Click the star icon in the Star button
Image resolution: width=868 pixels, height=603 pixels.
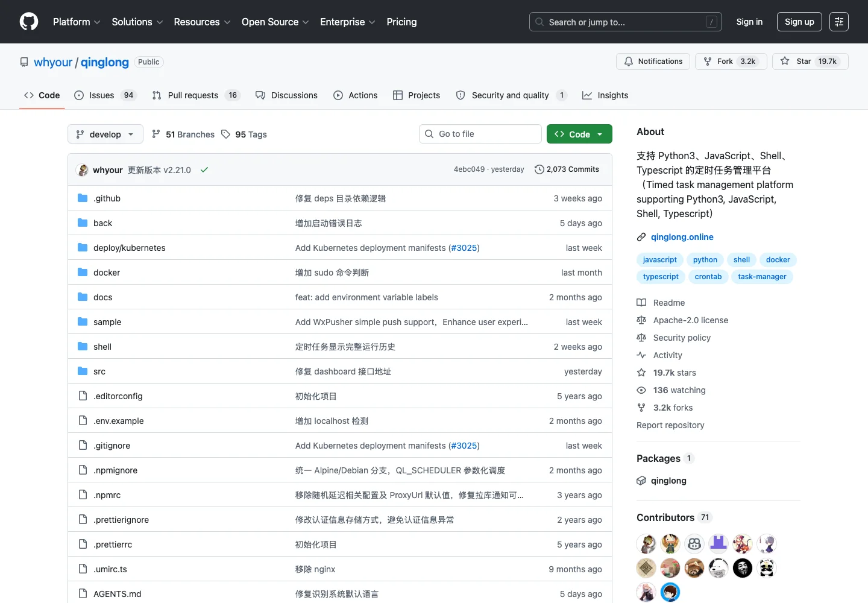(785, 61)
